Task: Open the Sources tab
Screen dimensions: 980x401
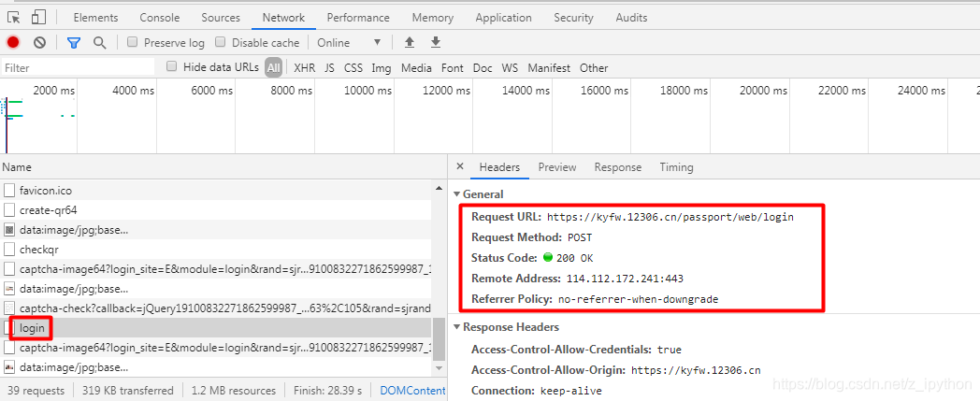Action: coord(221,18)
